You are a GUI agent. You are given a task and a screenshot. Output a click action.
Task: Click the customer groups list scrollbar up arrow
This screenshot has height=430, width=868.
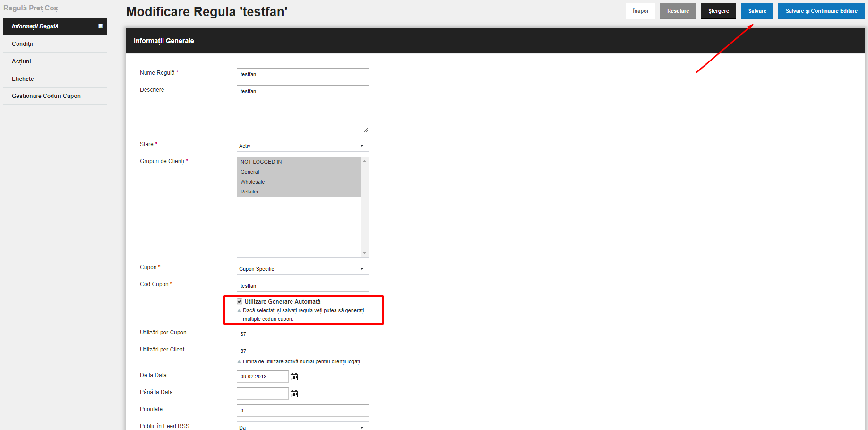[x=364, y=161]
